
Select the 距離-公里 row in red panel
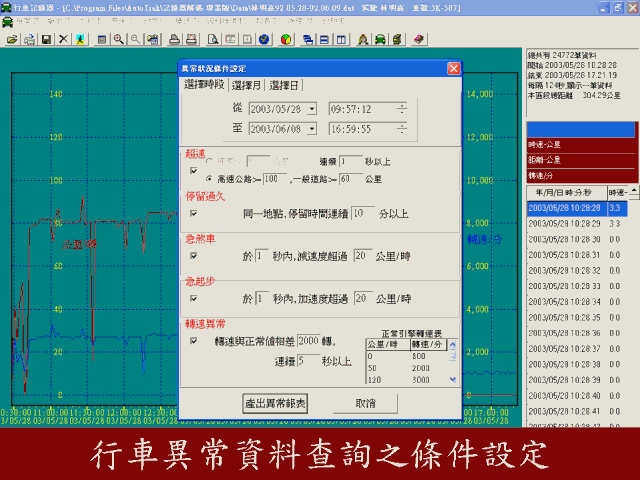[x=581, y=160]
